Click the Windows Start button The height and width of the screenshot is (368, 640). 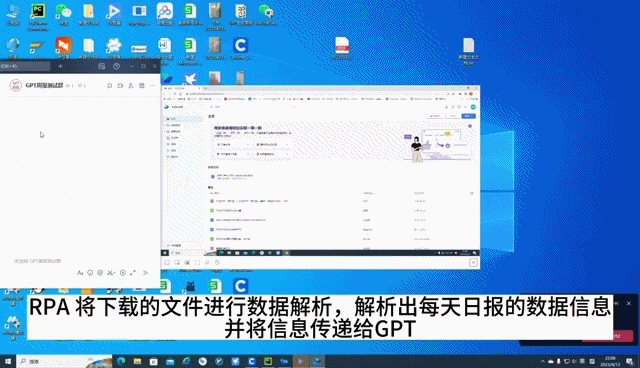tap(8, 361)
